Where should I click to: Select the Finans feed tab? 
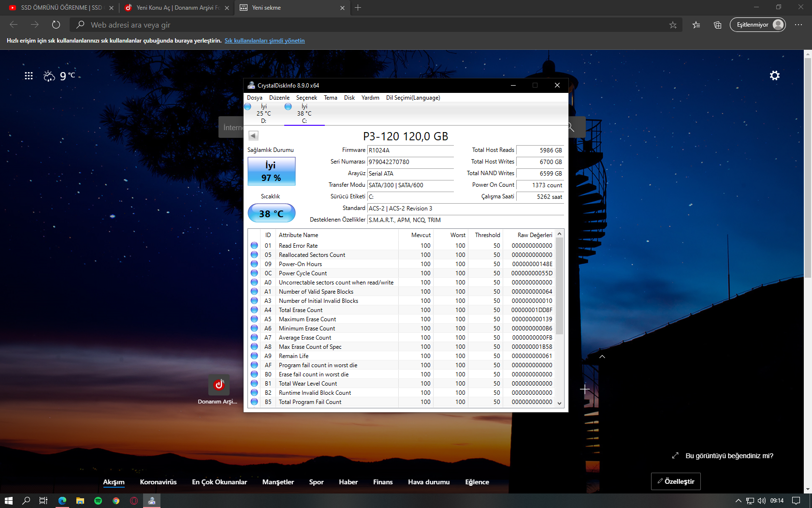383,482
